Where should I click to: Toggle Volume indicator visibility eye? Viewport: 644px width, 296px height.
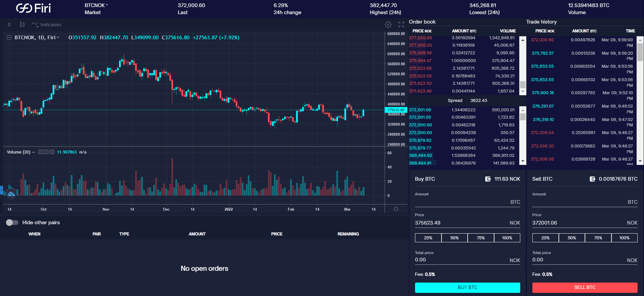click(x=41, y=152)
